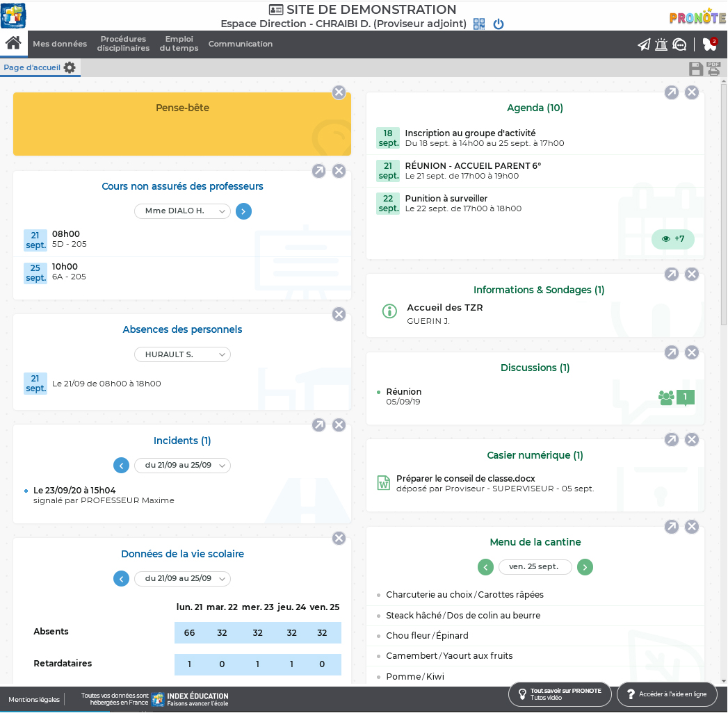Image resolution: width=728 pixels, height=713 pixels.
Task: Open Agenda widget in full view
Action: tap(672, 92)
